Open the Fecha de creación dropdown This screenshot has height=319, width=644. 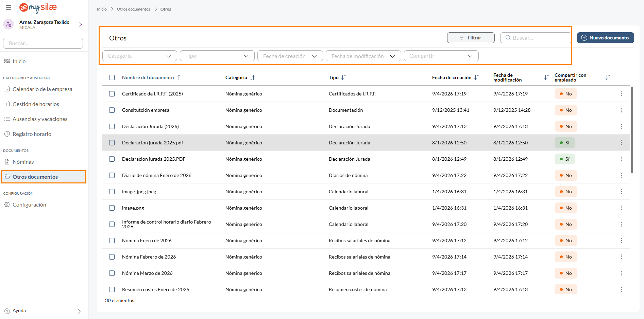pyautogui.click(x=290, y=56)
